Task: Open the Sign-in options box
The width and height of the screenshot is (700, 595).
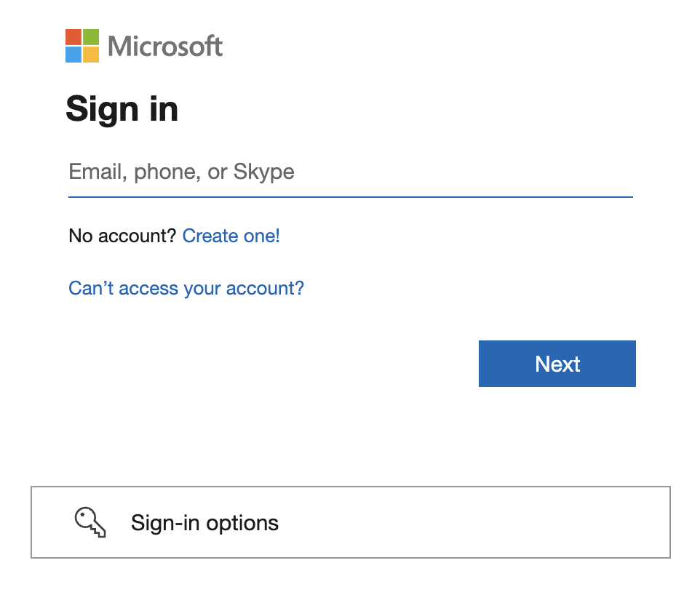Action: (350, 522)
